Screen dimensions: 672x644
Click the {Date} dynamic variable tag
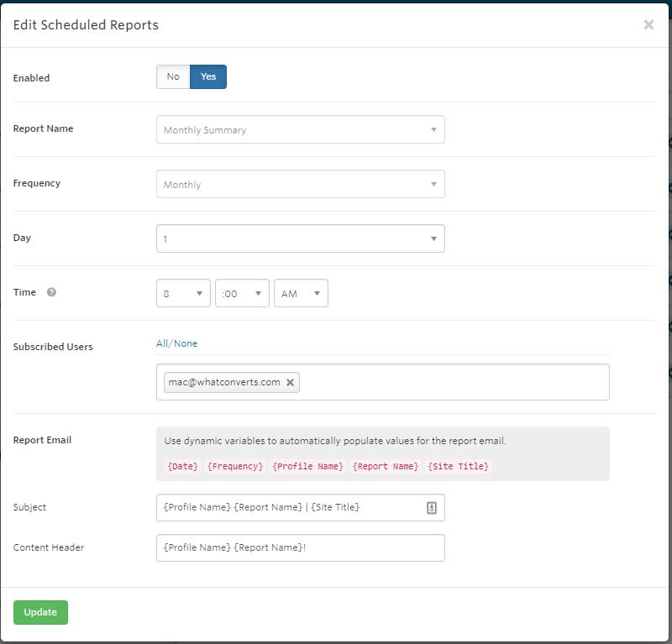coord(183,466)
